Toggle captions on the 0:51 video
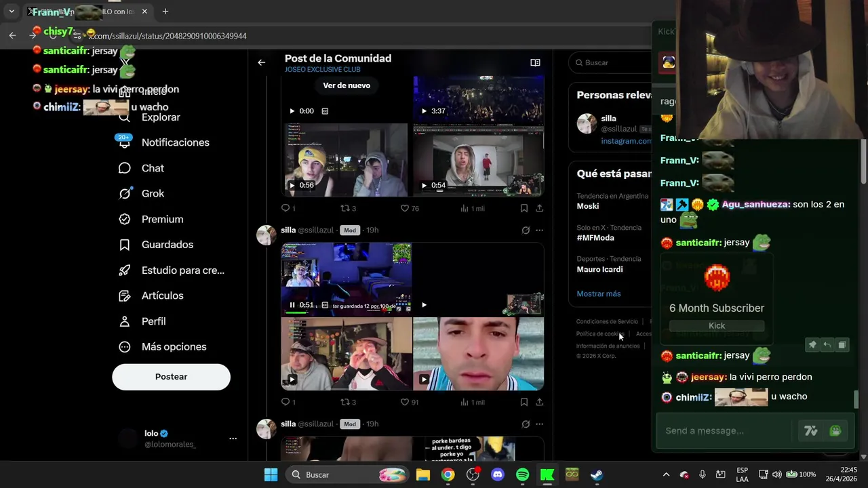868x488 pixels. [325, 305]
